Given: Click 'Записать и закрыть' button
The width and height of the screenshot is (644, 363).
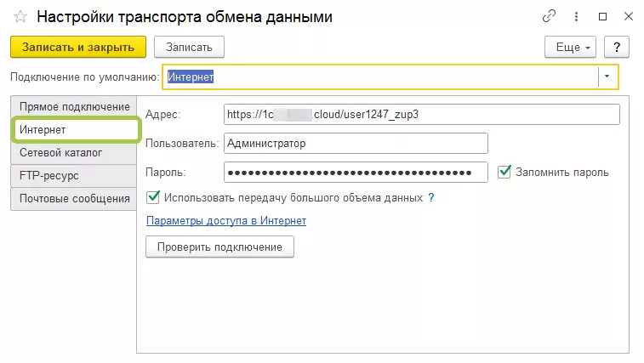Looking at the screenshot, I should pos(78,47).
